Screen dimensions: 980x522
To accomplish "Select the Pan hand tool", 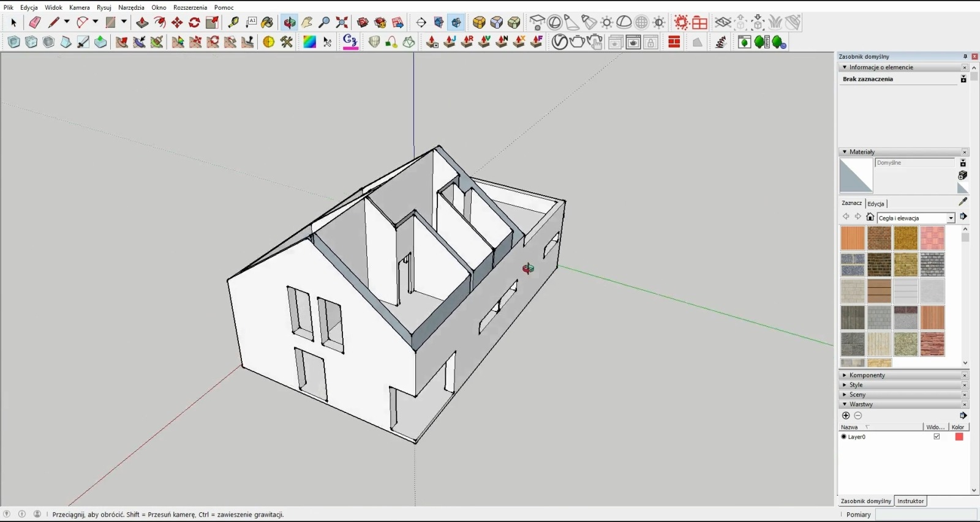I will (307, 23).
